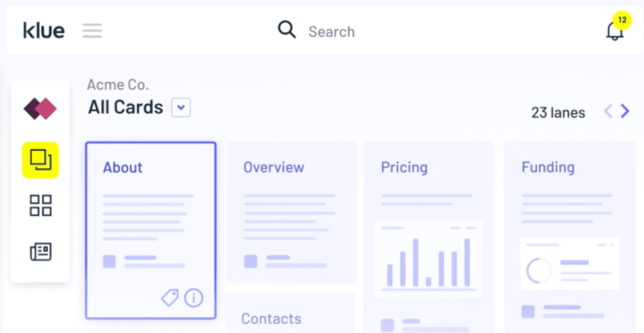Click the magnifying glass search icon
This screenshot has width=644, height=333.
click(x=286, y=29)
